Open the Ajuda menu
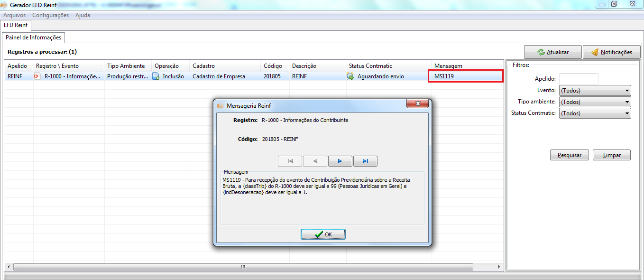644x280 pixels. point(83,15)
